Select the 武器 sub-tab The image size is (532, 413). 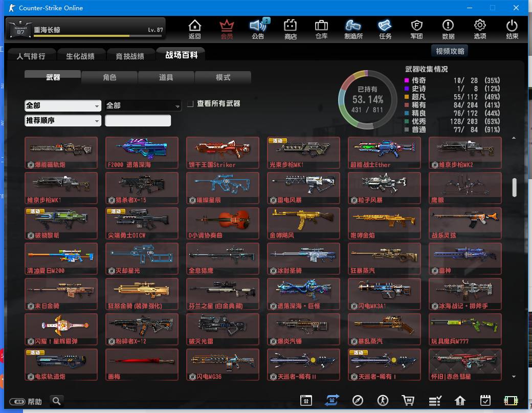click(53, 77)
